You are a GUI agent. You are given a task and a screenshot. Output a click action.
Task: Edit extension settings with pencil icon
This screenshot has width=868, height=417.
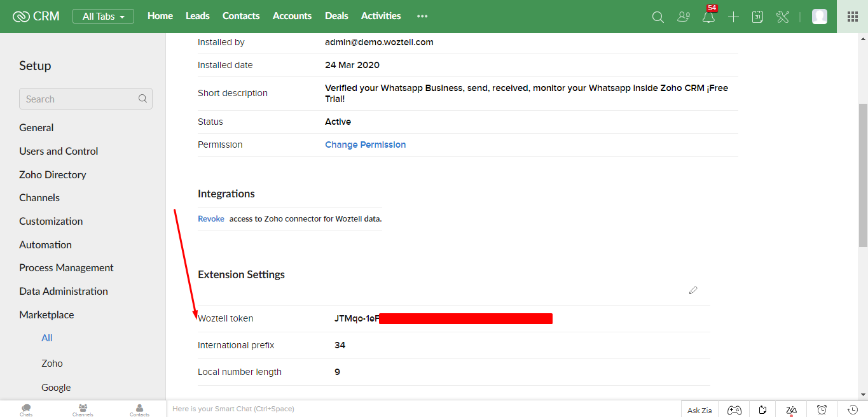[693, 290]
